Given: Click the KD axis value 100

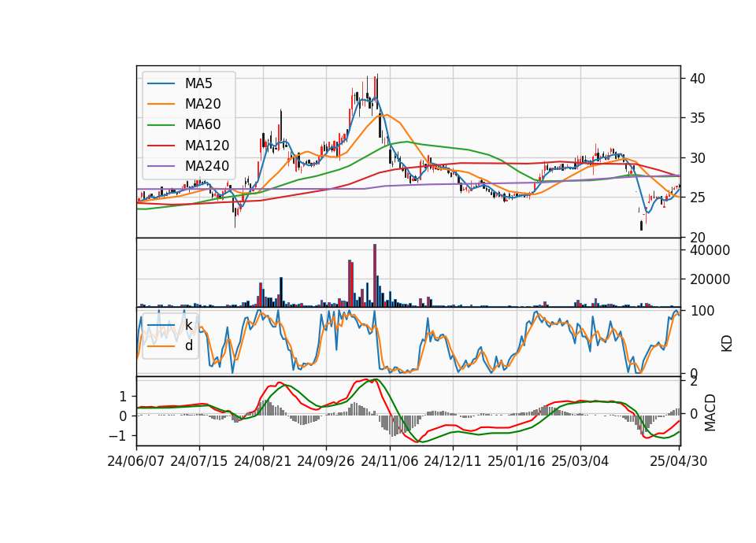Looking at the screenshot, I should (702, 312).
